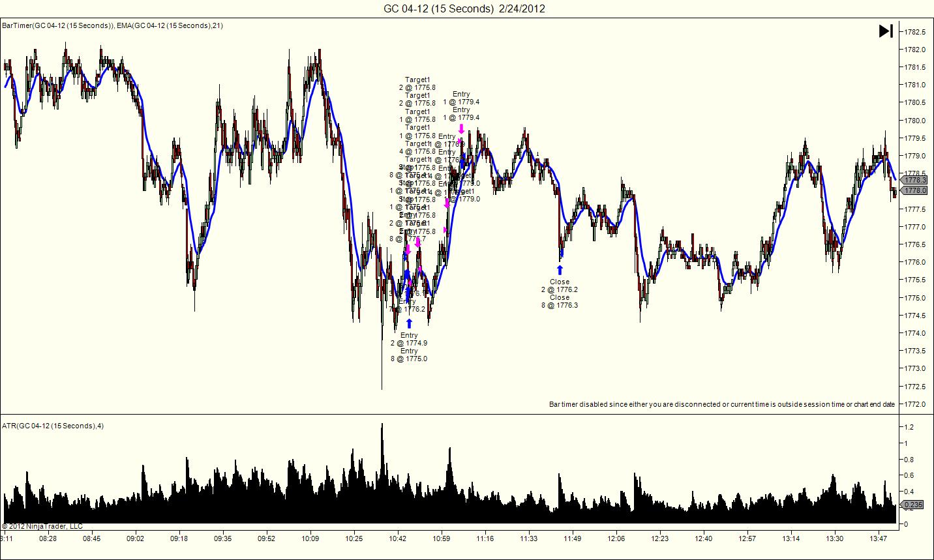
Task: Click the 1780.0 price axis label
Action: [x=915, y=121]
